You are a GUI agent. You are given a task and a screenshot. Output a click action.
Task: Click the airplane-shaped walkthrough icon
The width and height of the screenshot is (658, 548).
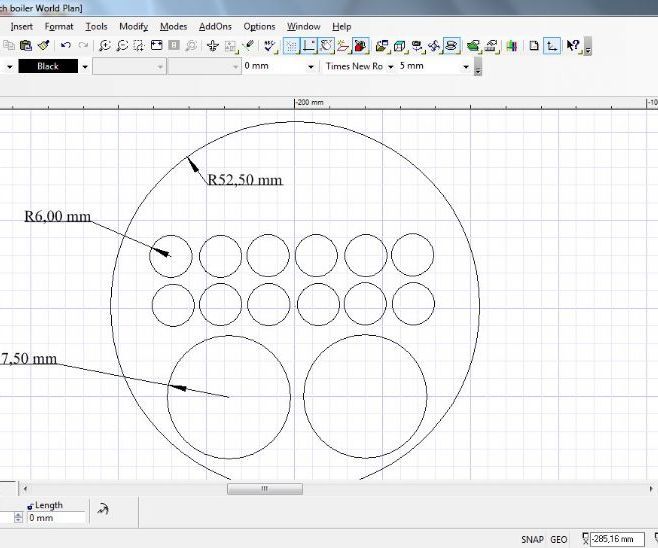(213, 46)
